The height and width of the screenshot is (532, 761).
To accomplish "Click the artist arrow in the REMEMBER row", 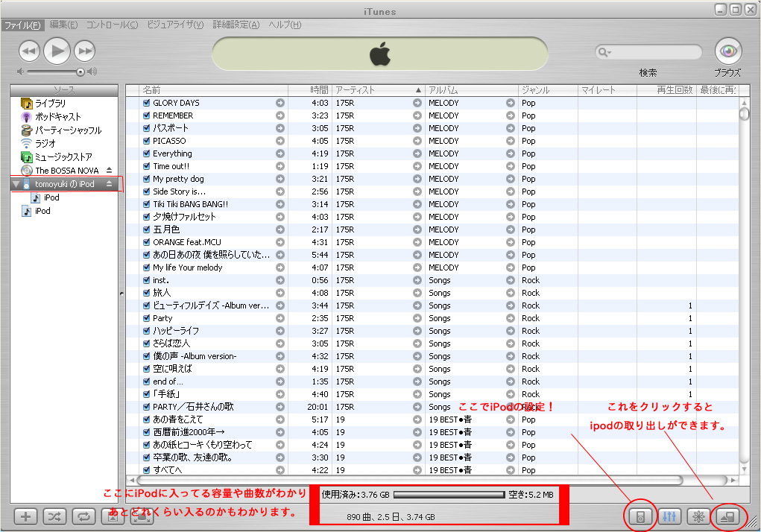I will click(x=417, y=115).
